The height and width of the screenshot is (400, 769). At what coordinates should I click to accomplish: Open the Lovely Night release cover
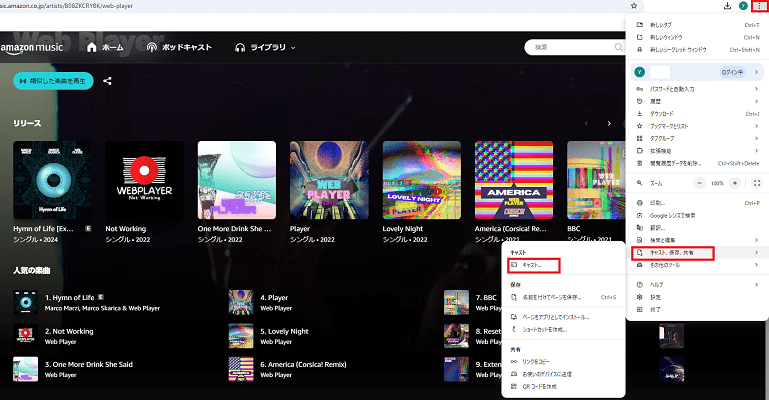coord(422,180)
